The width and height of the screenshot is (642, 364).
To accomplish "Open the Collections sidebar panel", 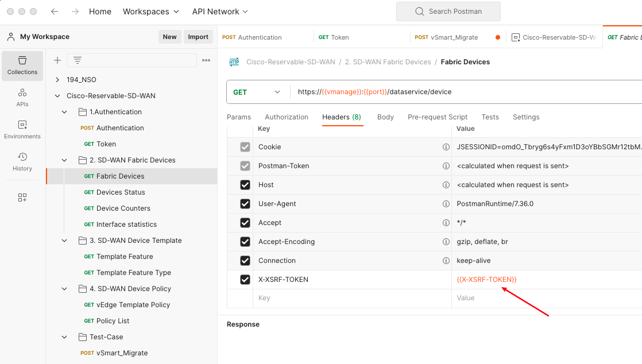I will click(x=22, y=65).
